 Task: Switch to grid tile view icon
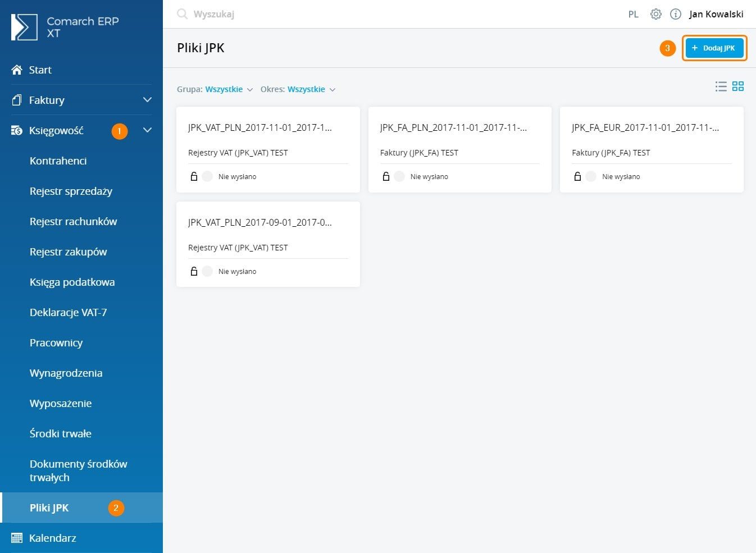click(x=738, y=86)
